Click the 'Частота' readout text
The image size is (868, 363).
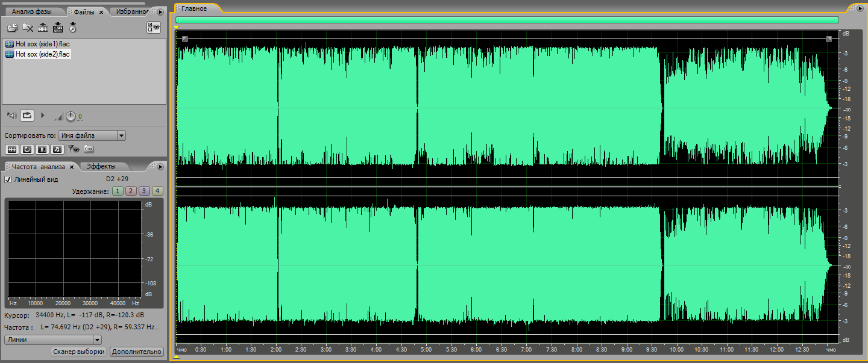pos(19,327)
